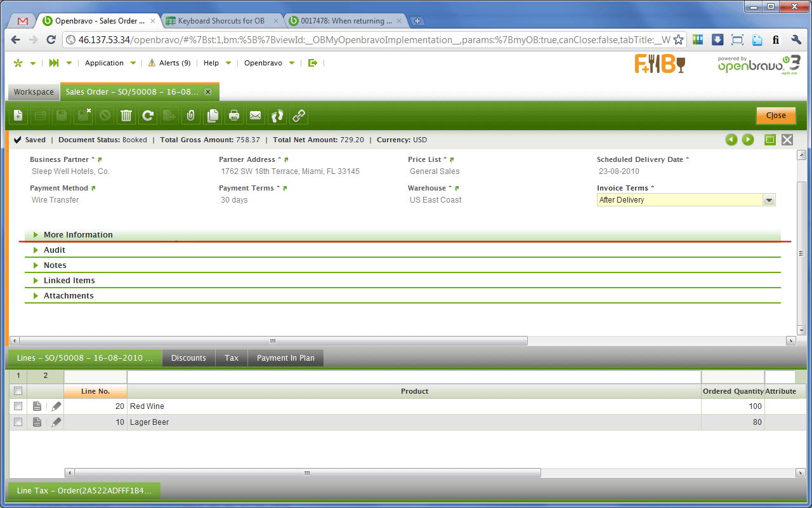
Task: Click the chain link toolbar icon
Action: tap(299, 116)
